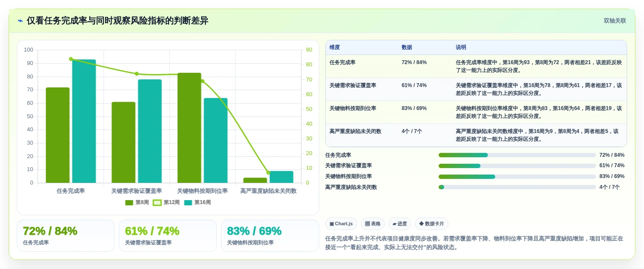Click the 第16周 bar for 关键需求验证覆盖率

[150, 131]
